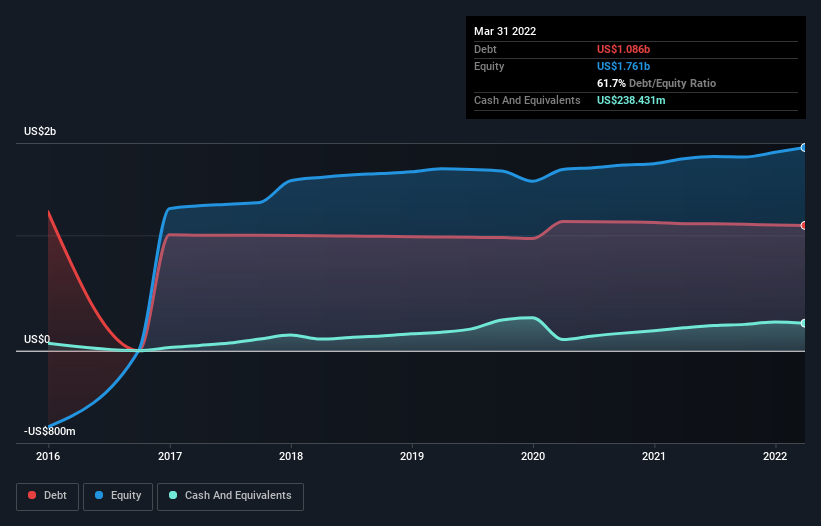Select the 2019 x-axis label
The width and height of the screenshot is (821, 526).
412,456
